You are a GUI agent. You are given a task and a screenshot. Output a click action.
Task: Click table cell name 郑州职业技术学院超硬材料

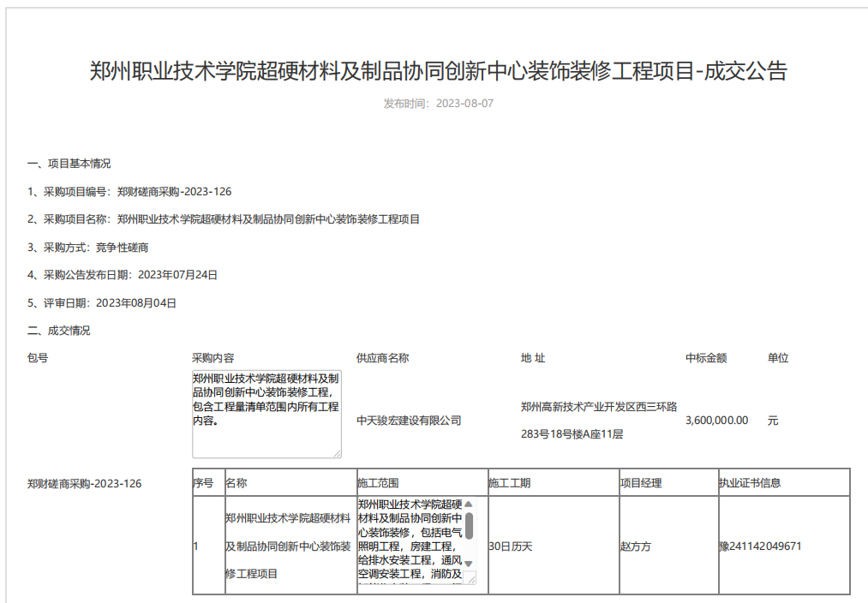[x=288, y=518]
